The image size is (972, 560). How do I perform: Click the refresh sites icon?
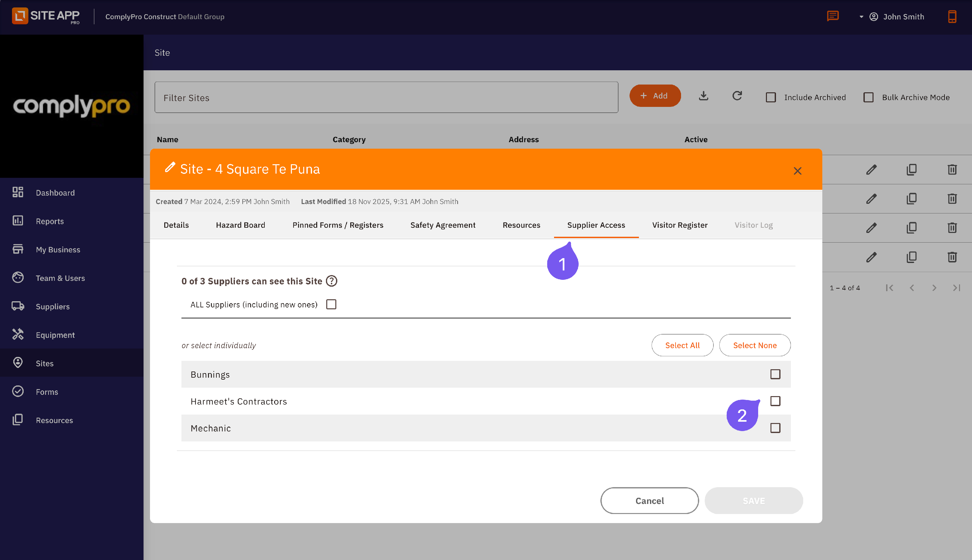[x=736, y=96]
